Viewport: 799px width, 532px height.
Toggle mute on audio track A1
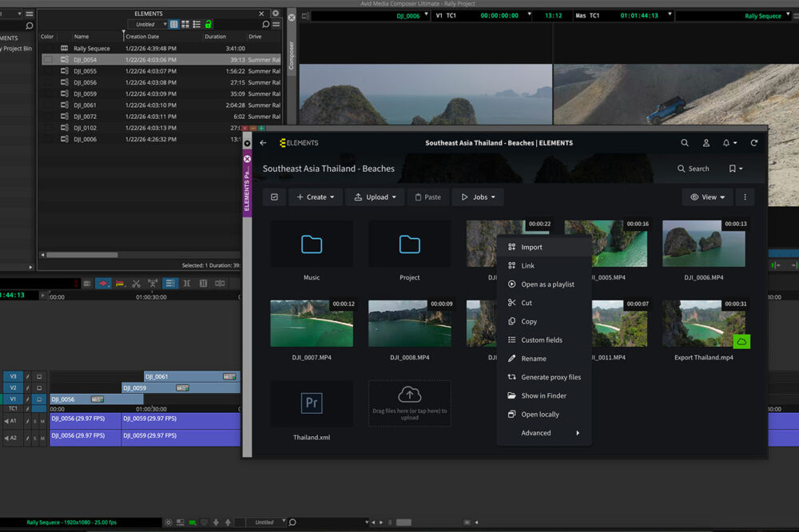click(x=43, y=421)
